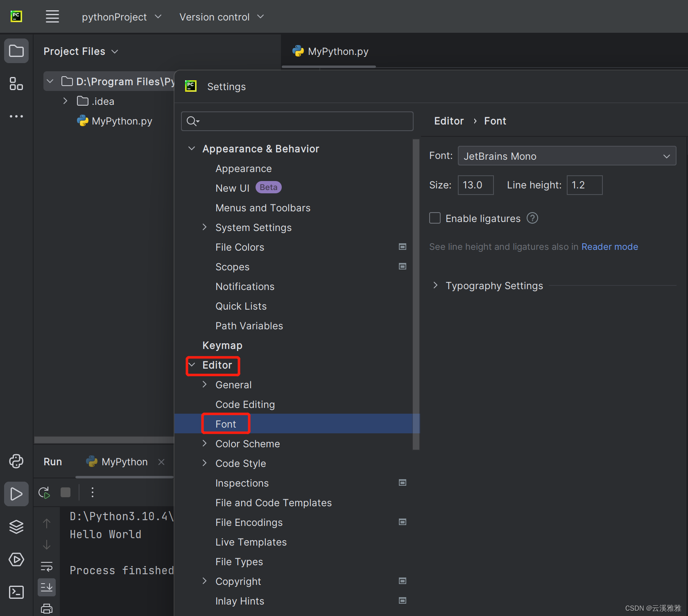Toggle soft-wrap in Run console

tap(47, 567)
